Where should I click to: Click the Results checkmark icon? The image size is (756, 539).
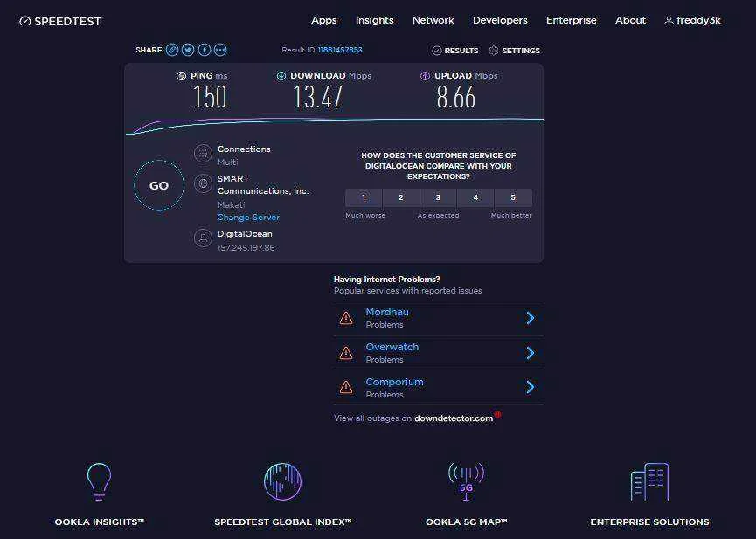[437, 50]
